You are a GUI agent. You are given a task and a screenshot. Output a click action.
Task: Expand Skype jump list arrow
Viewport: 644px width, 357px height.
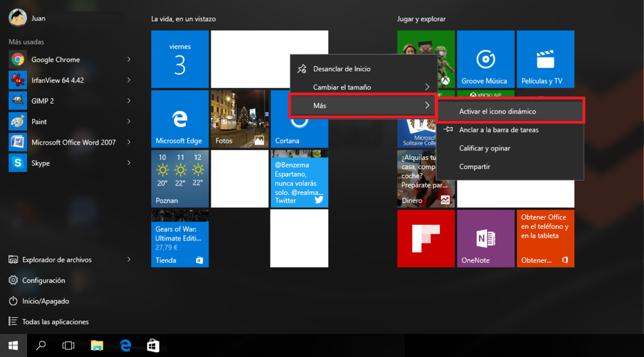point(129,163)
